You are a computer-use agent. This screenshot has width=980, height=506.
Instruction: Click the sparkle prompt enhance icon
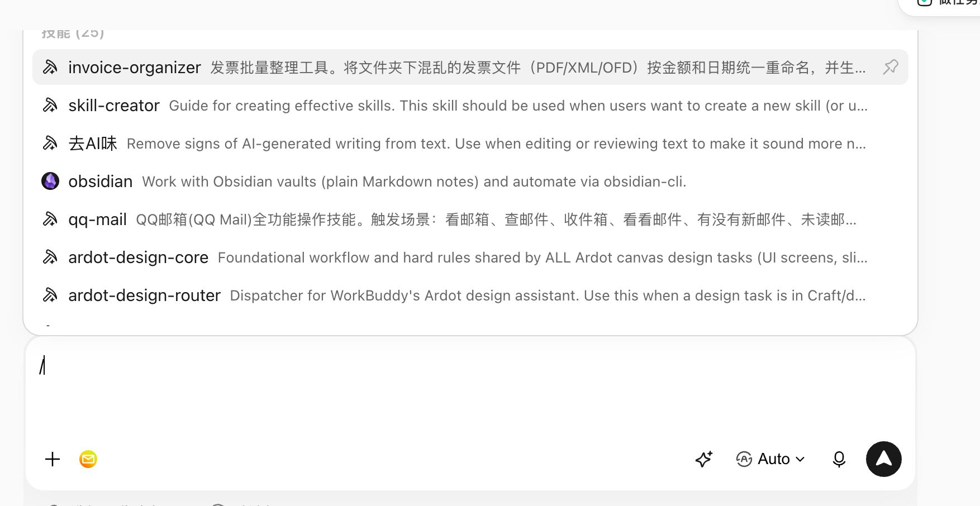tap(704, 459)
